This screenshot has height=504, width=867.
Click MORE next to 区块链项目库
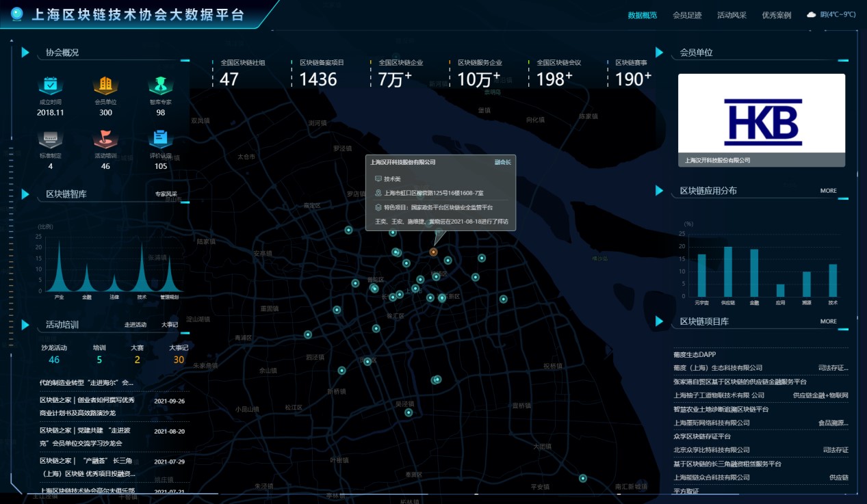tap(829, 321)
